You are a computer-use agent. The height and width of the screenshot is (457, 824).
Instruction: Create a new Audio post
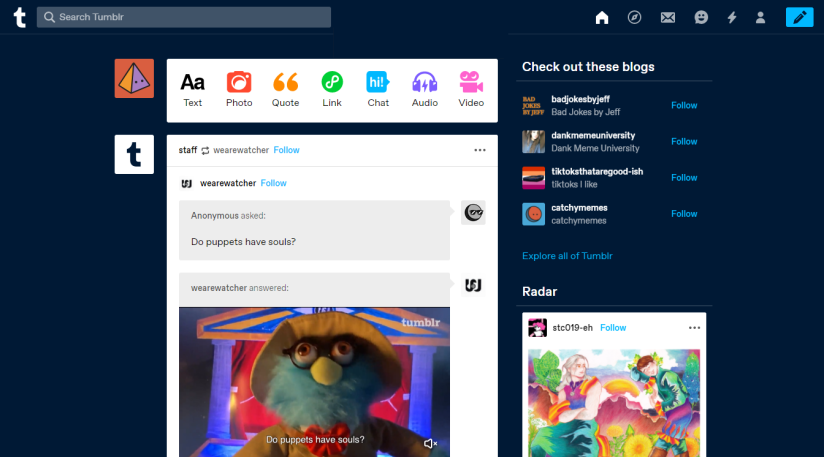(x=425, y=89)
